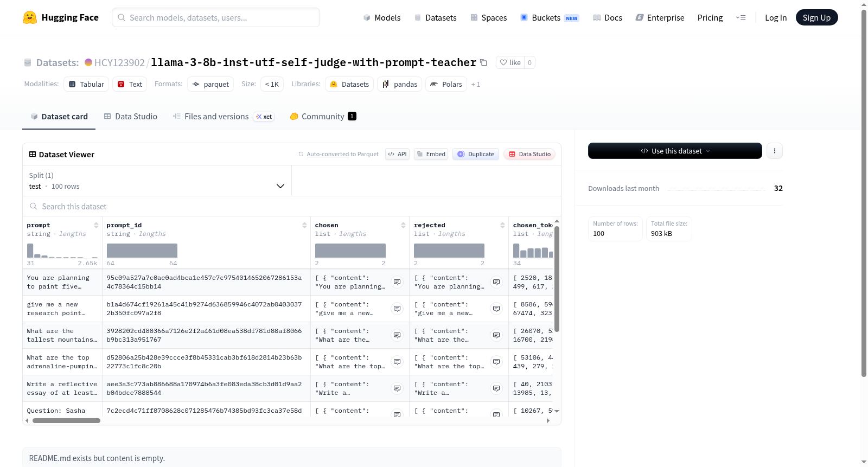This screenshot has height=467, width=868.
Task: Open Data Studio button in viewer header
Action: [x=529, y=154]
